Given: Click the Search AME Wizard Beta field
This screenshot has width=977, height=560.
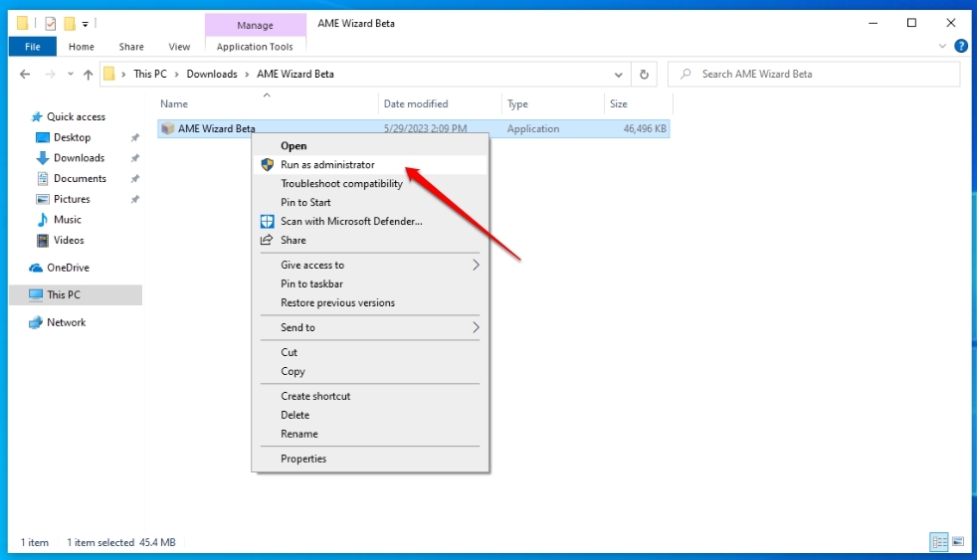Looking at the screenshot, I should [x=814, y=75].
